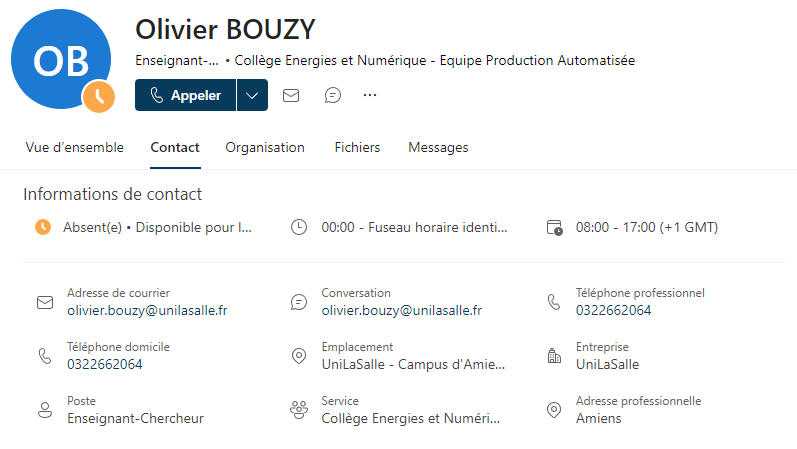This screenshot has width=797, height=449.
Task: Click the Conversation olivier.bouzy@unilasalle.fr link
Action: 402,310
